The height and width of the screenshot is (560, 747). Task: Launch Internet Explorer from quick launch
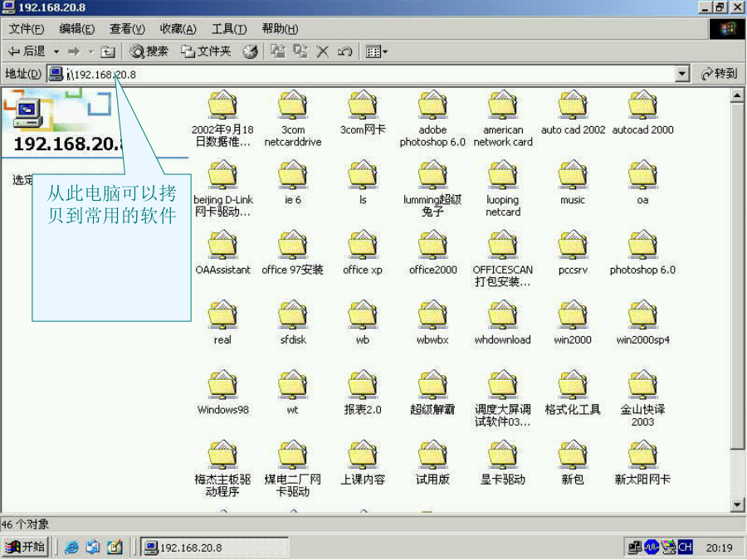pyautogui.click(x=71, y=548)
